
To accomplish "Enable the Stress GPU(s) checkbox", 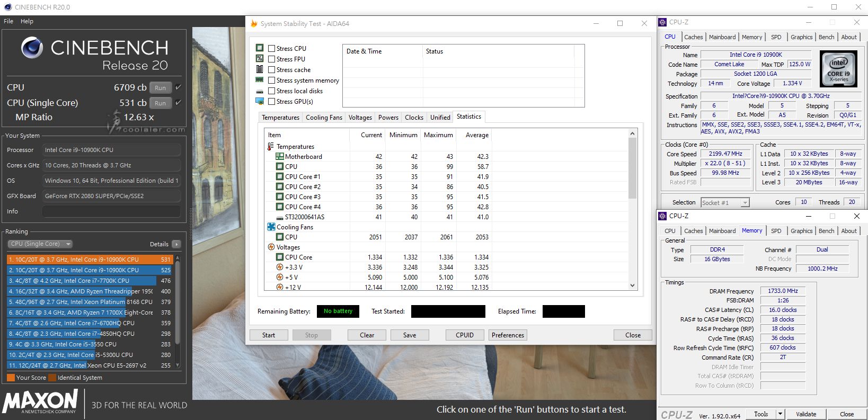I will tap(271, 102).
